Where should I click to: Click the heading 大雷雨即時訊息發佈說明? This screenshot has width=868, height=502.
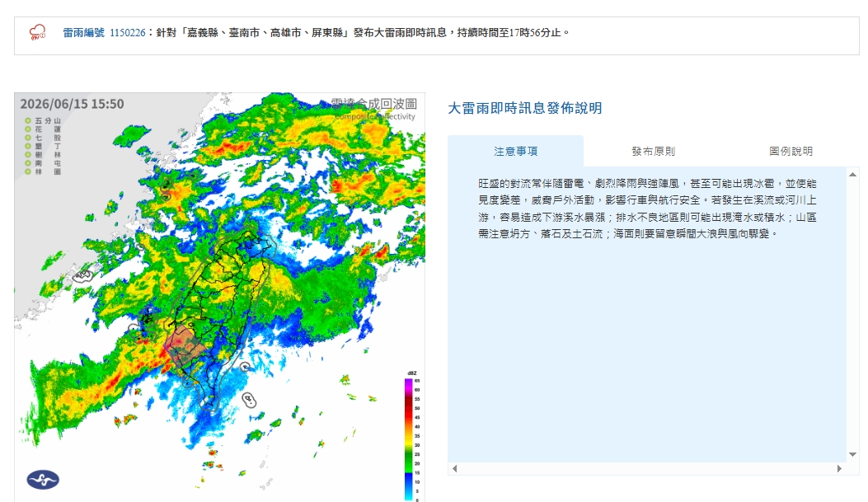[524, 108]
